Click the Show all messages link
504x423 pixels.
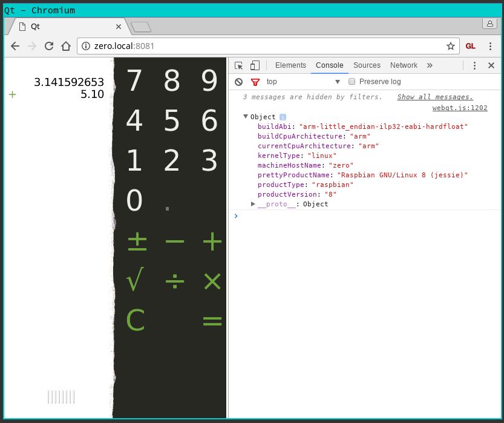click(435, 97)
